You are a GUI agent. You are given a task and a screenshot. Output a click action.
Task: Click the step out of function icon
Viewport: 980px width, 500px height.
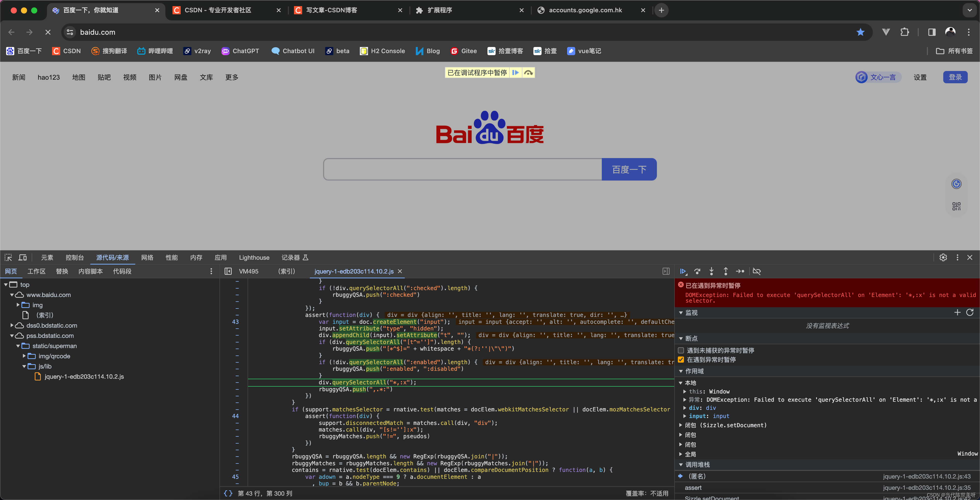pyautogui.click(x=726, y=271)
